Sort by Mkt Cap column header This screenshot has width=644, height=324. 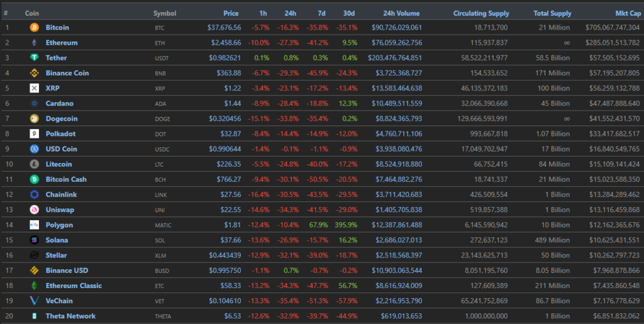coord(627,13)
